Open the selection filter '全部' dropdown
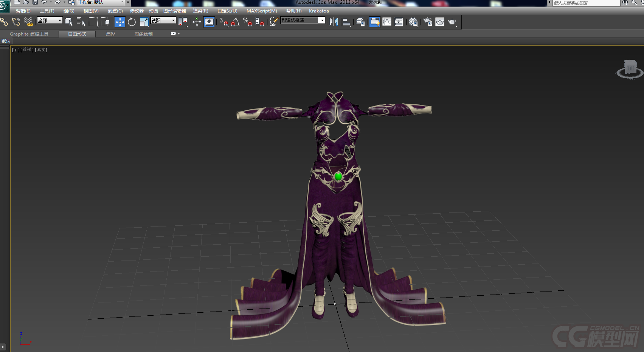 point(50,20)
